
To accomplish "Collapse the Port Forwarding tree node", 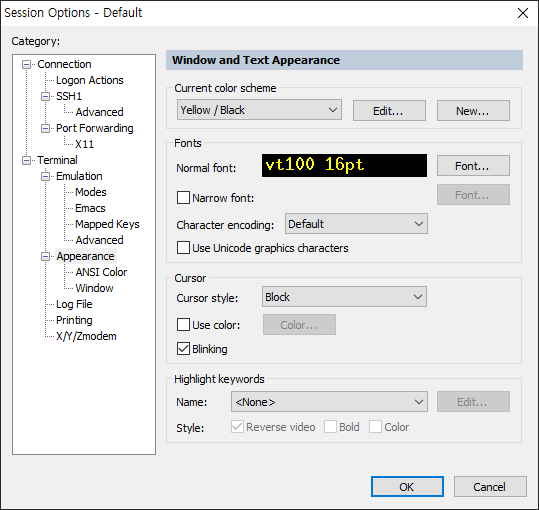I will click(x=45, y=128).
